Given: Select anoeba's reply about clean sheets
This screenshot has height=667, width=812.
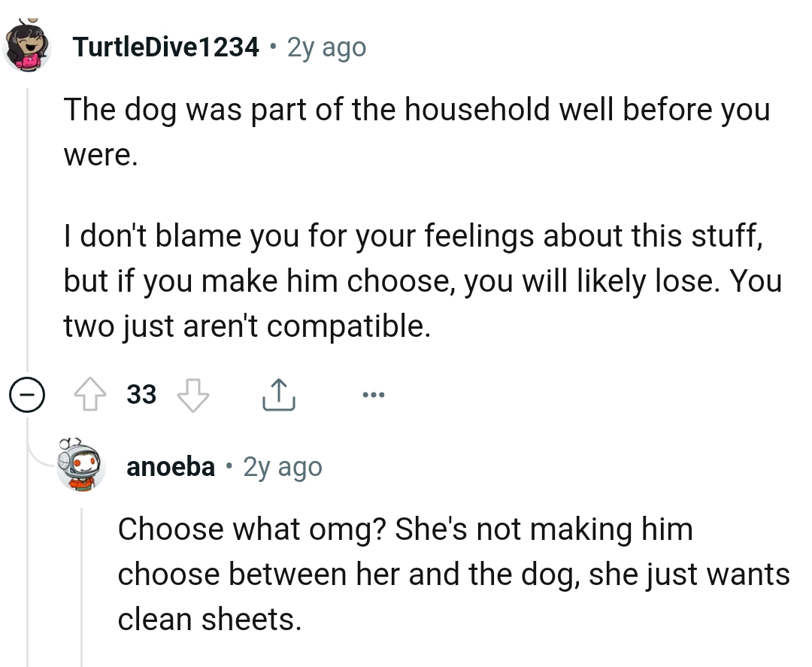Looking at the screenshot, I should [451, 574].
